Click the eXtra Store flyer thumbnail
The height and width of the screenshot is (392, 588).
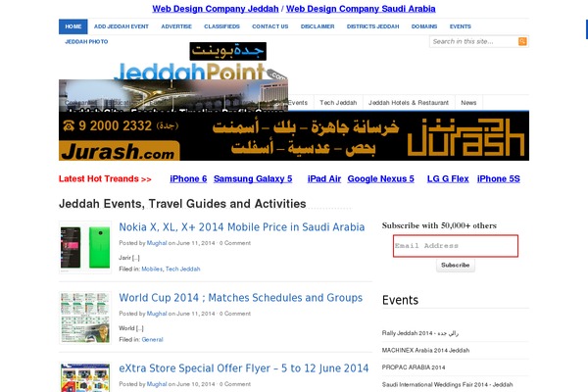[85, 377]
